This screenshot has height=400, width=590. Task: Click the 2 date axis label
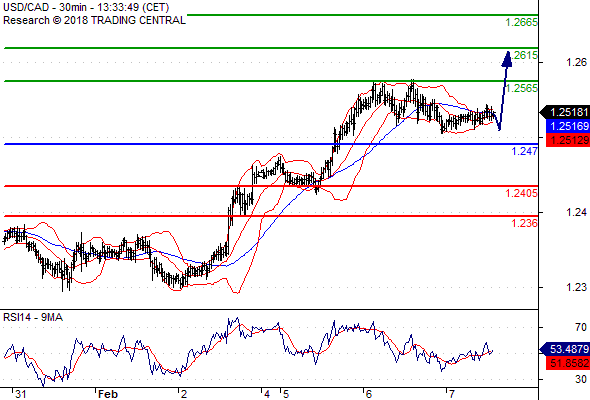[184, 394]
